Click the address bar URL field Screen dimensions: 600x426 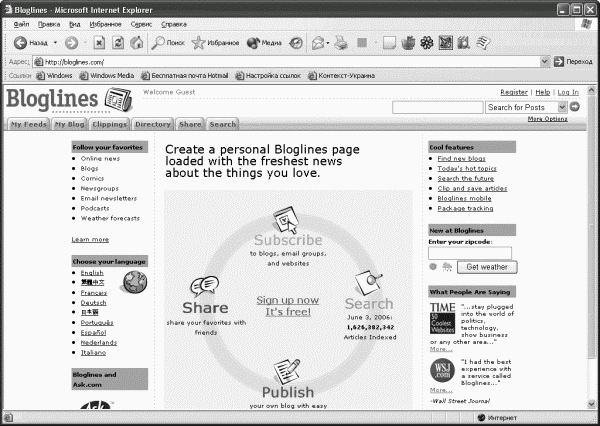(x=286, y=62)
